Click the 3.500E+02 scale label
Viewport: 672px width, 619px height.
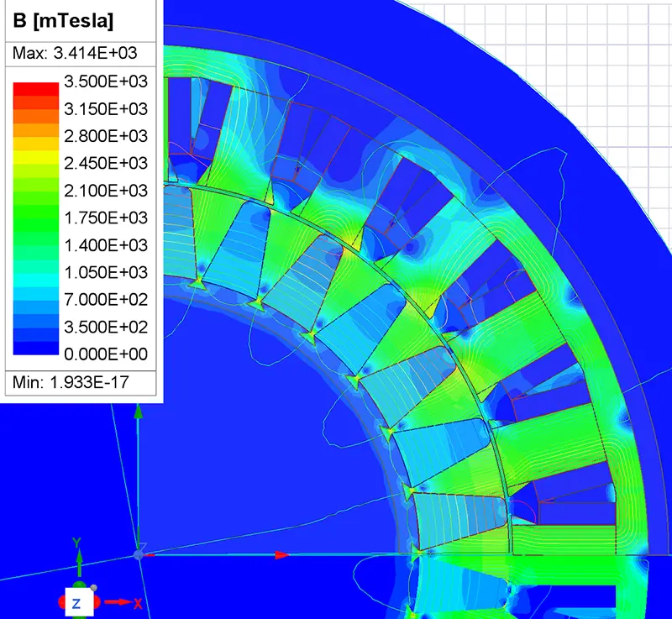pos(106,327)
